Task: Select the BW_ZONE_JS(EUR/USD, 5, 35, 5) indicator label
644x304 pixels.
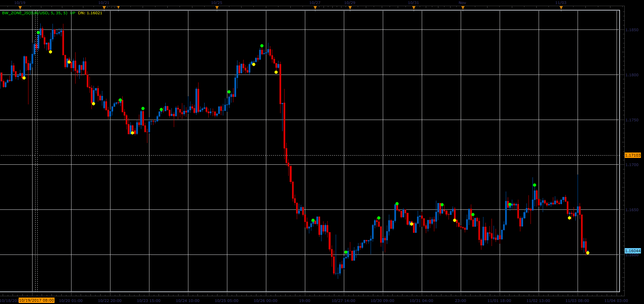Action: (x=35, y=13)
